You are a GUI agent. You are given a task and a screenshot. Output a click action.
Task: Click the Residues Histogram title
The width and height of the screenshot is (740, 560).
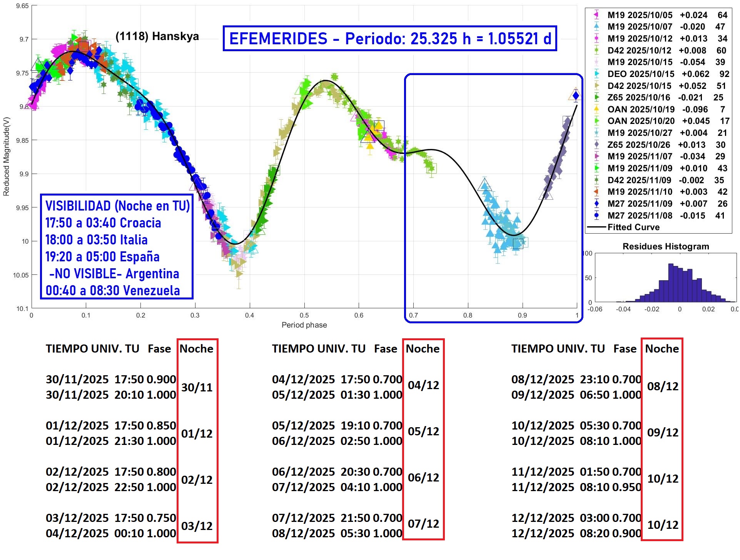pos(665,246)
